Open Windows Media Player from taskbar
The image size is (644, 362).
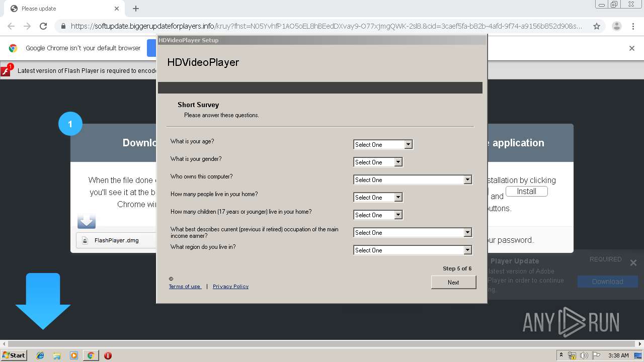74,355
